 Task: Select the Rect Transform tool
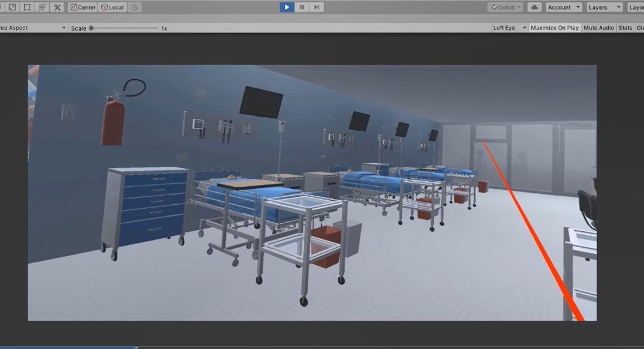(27, 7)
